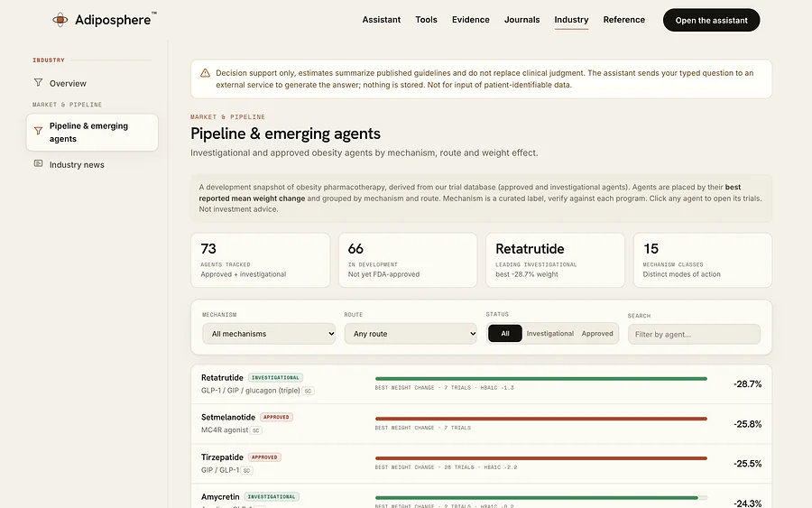Click the Overview funnel icon in sidebar

(x=38, y=82)
